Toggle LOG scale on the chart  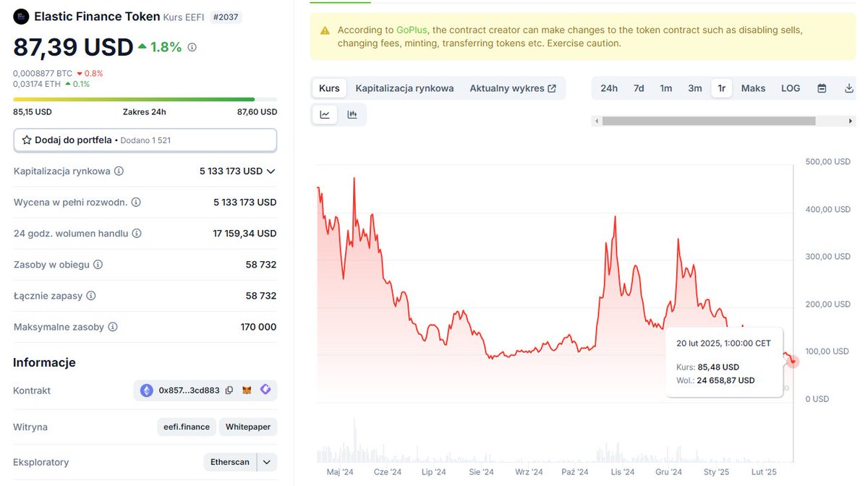click(791, 88)
